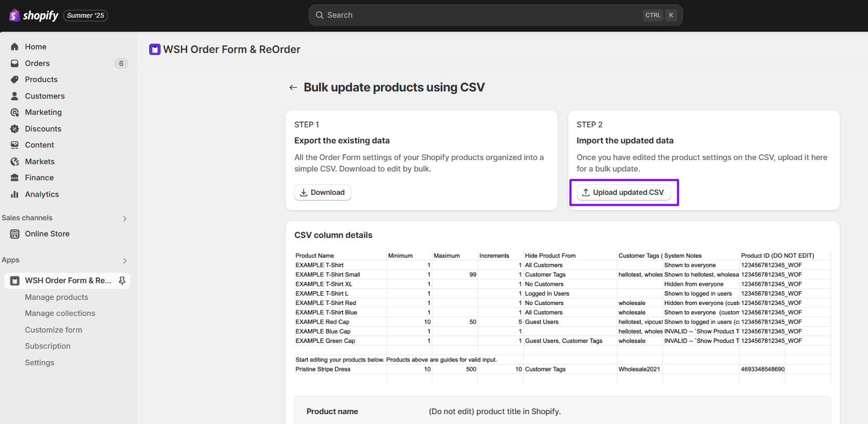Open Manage products submenu item

57,297
